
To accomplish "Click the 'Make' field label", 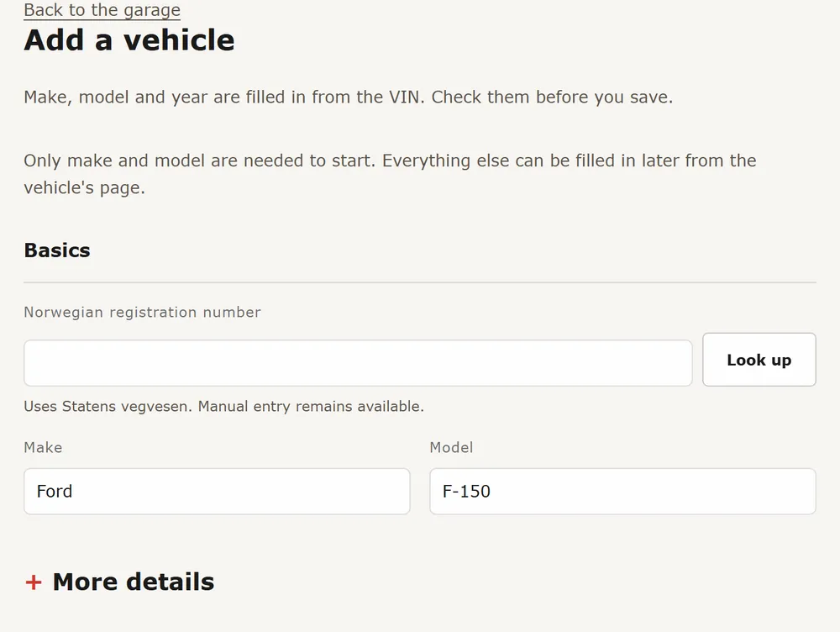I will point(43,448).
